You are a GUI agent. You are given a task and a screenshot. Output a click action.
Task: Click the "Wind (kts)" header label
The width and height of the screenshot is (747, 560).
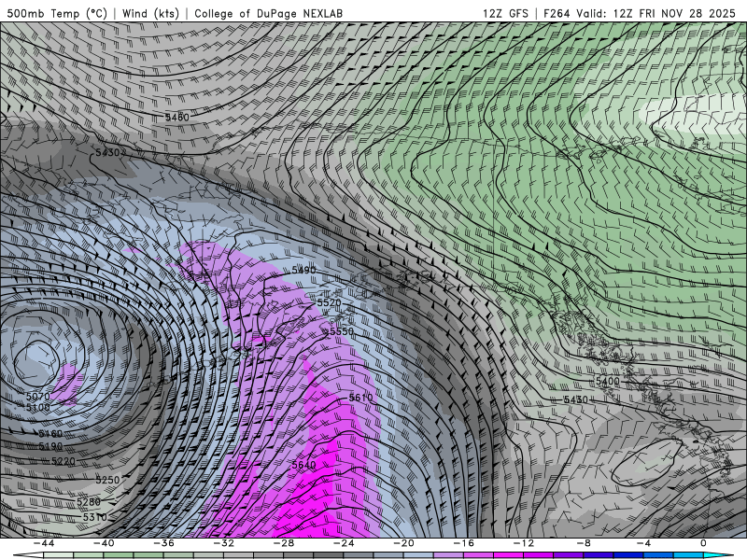(x=150, y=13)
